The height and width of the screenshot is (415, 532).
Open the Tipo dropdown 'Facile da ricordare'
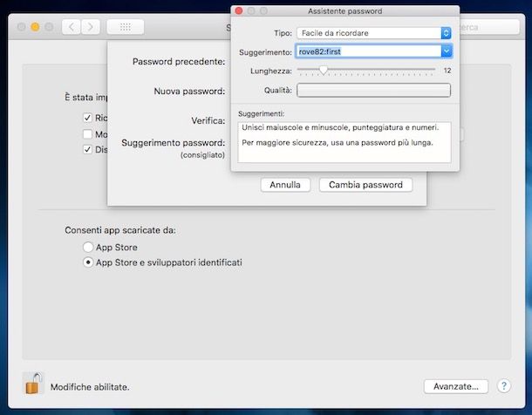(374, 33)
